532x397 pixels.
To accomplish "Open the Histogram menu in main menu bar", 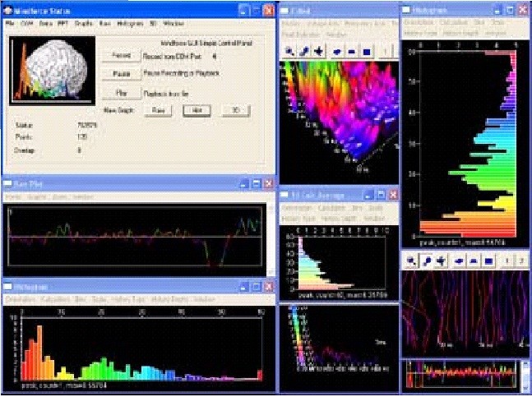I will 130,23.
